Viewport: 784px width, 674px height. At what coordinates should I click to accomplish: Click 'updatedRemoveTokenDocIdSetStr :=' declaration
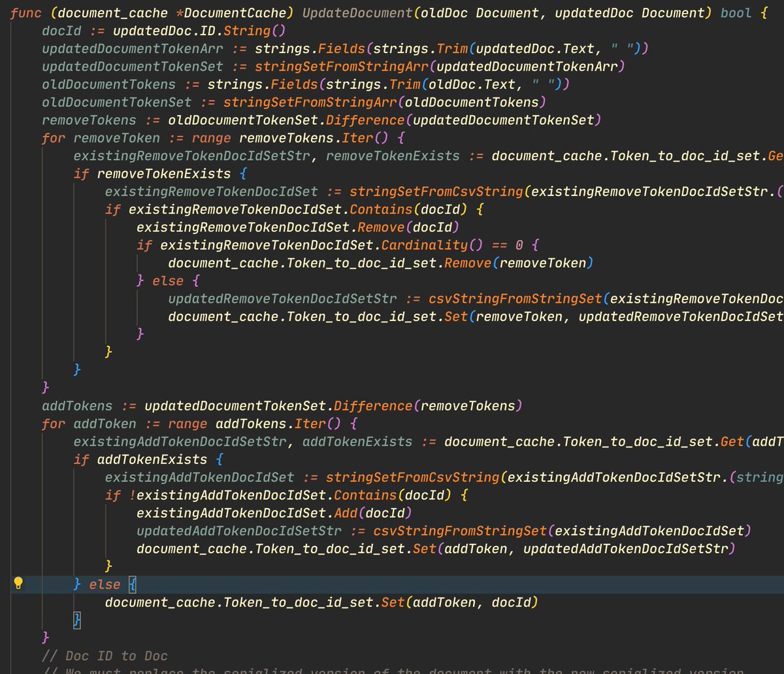pos(294,298)
